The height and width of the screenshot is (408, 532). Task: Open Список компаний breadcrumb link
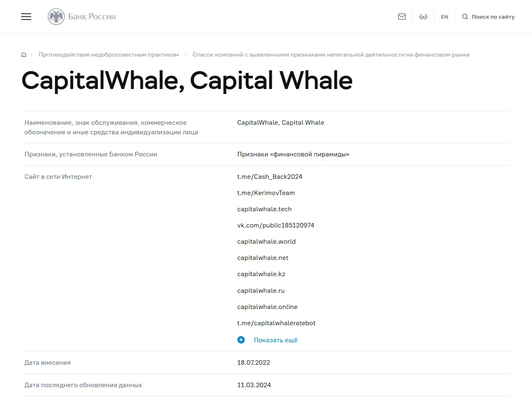tap(331, 54)
